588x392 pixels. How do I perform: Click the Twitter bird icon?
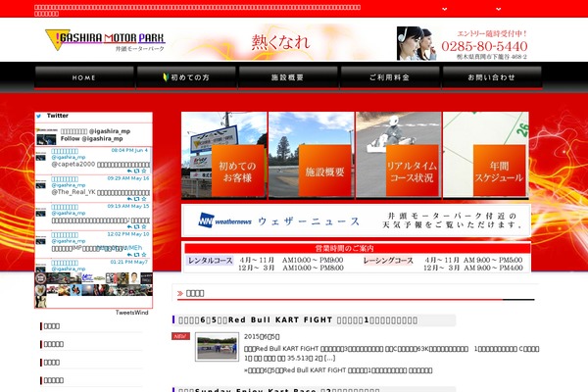(38, 116)
